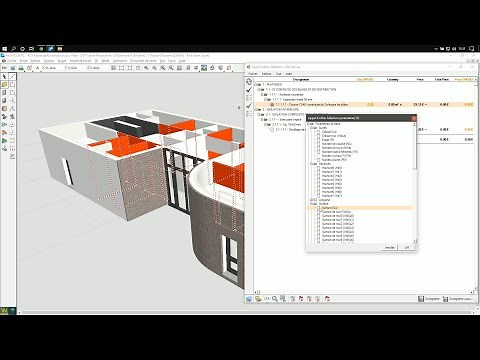Open Task View from the taskbar
Viewport: 480px width, 360px height.
click(x=32, y=49)
